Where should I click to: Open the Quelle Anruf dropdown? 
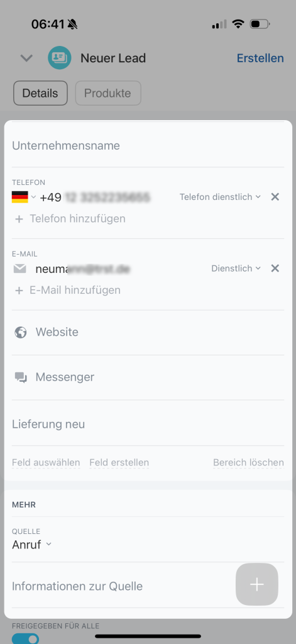coord(32,545)
